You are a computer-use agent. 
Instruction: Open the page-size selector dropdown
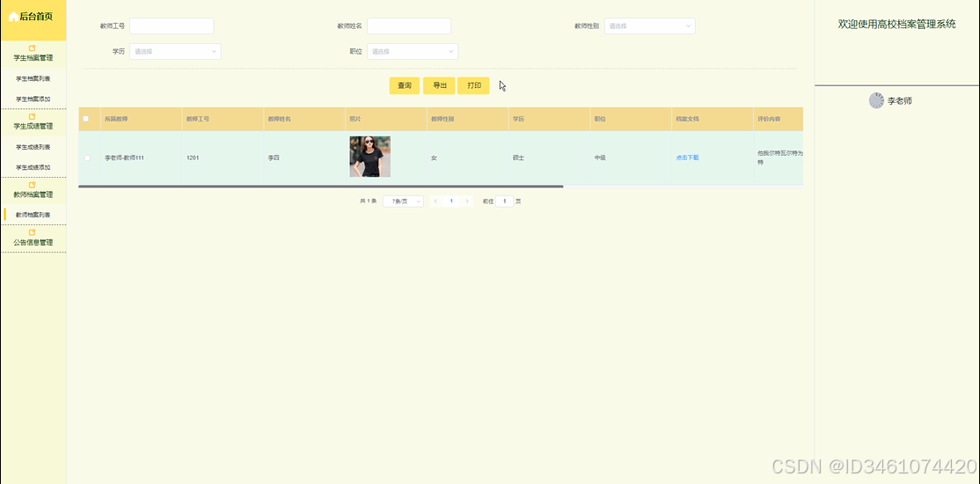[x=403, y=202]
